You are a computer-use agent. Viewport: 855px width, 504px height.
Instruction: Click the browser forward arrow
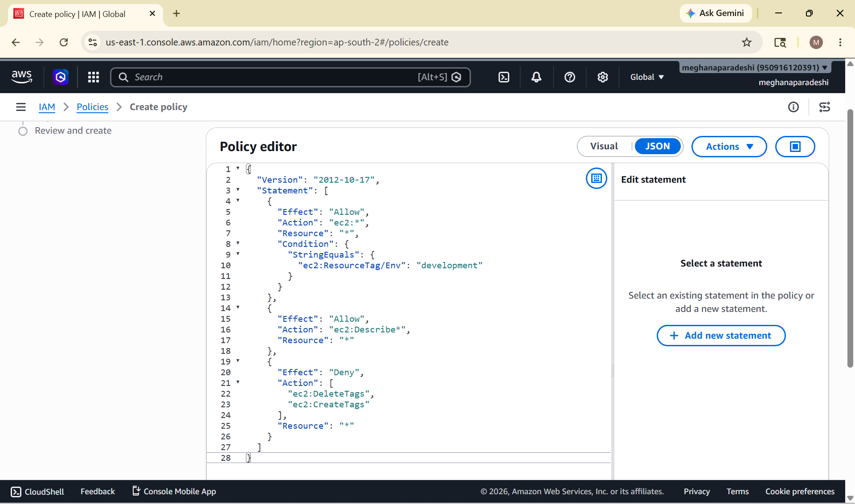40,42
